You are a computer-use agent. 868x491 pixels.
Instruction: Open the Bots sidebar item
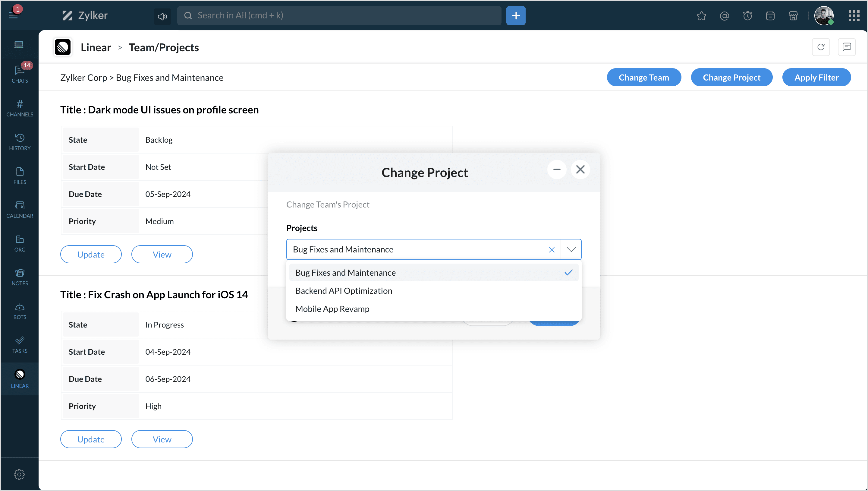(x=20, y=311)
